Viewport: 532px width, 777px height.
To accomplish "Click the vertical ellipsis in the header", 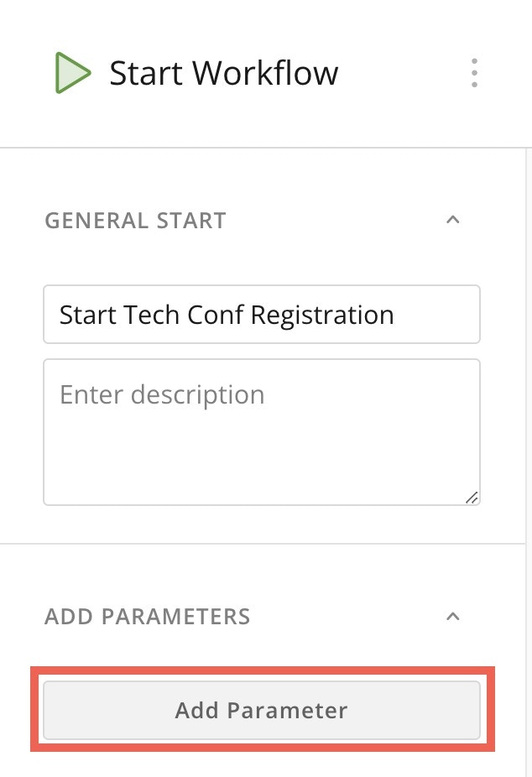I will [474, 73].
